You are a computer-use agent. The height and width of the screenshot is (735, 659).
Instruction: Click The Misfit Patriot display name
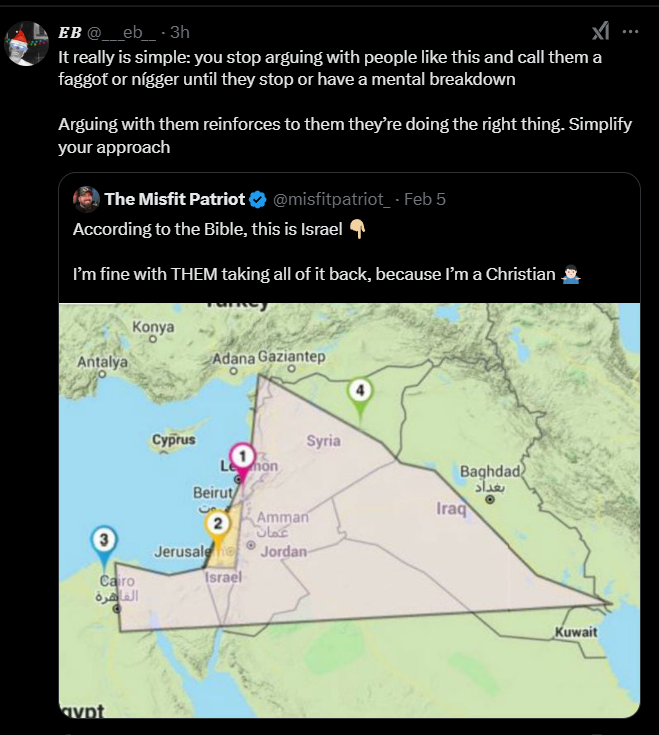(x=174, y=199)
